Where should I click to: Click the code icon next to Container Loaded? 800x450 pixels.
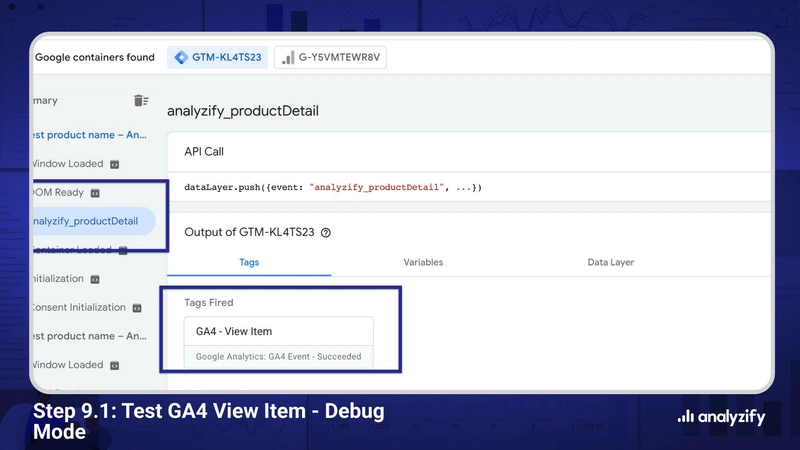(123, 250)
